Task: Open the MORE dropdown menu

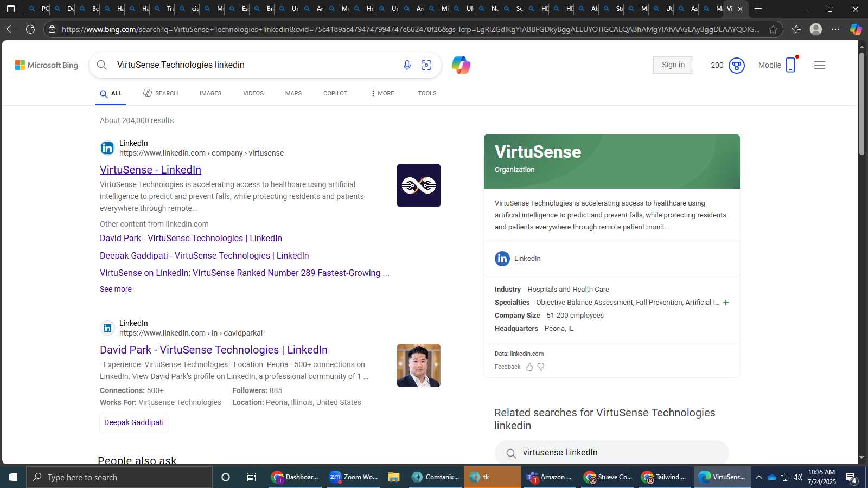Action: [x=382, y=93]
